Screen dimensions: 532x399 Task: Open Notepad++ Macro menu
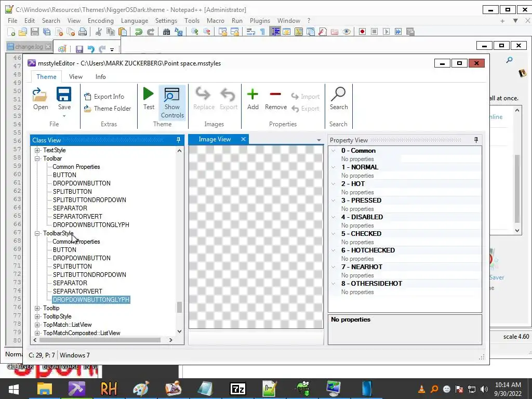216,21
